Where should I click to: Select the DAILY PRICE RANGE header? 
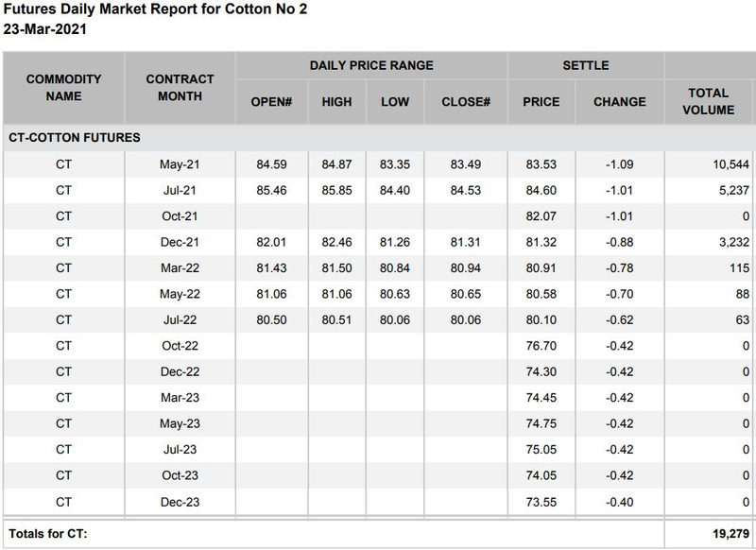tap(371, 66)
